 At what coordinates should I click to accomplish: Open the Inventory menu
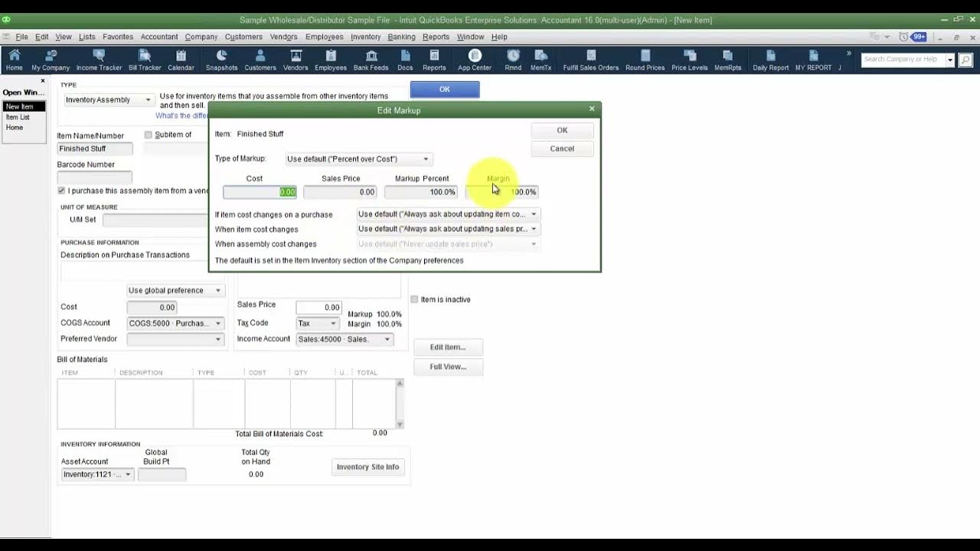point(365,37)
